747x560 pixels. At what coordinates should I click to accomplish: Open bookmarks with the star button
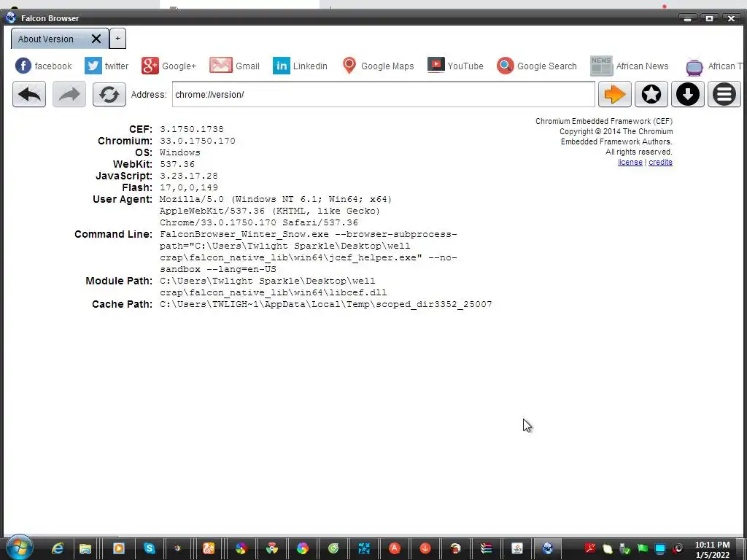pos(651,94)
